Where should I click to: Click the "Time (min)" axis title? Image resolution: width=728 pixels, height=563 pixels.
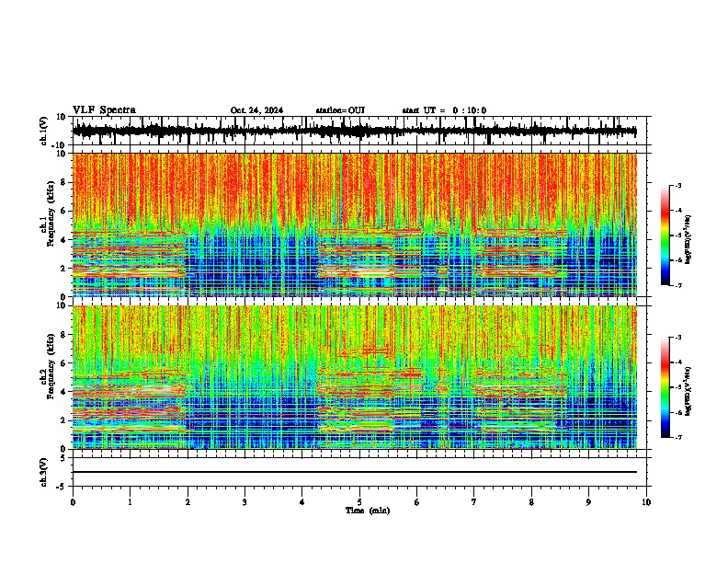pos(368,511)
